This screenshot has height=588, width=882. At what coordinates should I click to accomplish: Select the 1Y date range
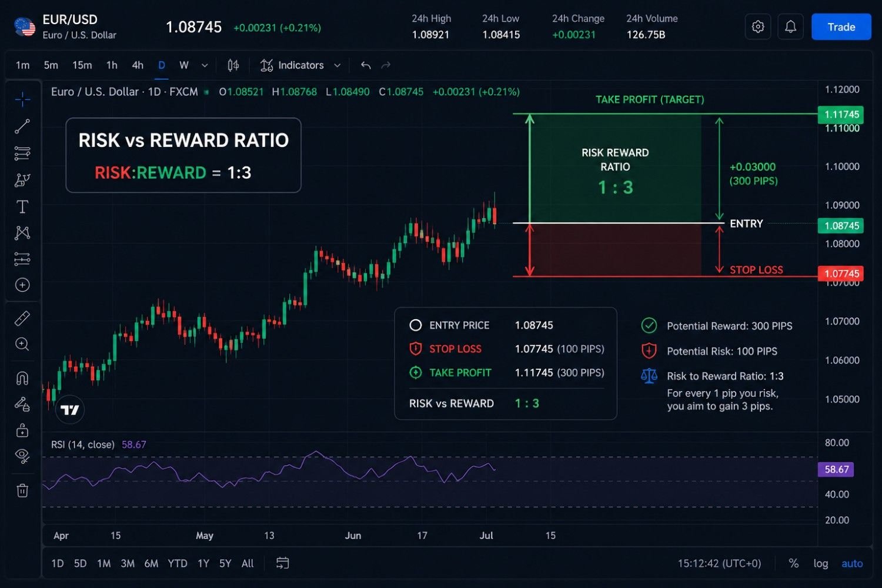click(203, 563)
